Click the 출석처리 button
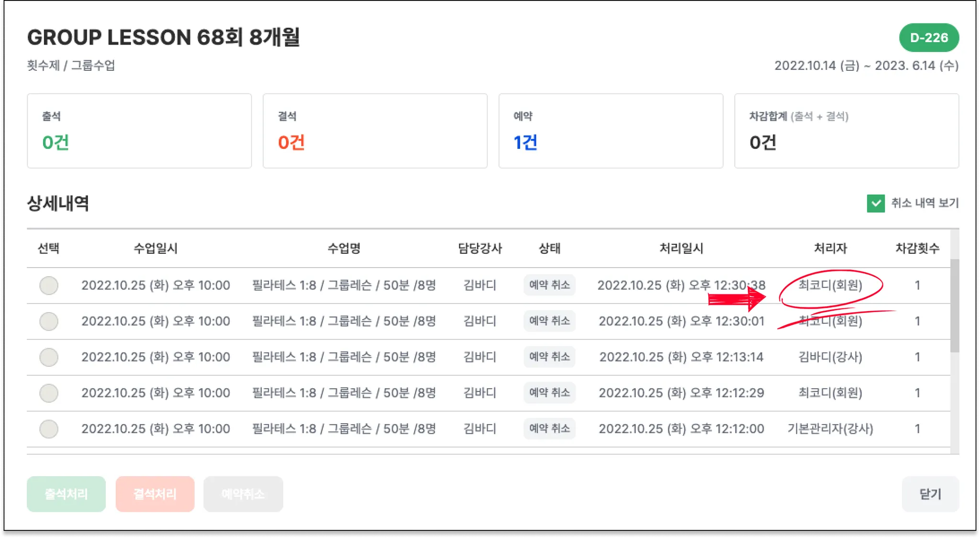 click(66, 494)
